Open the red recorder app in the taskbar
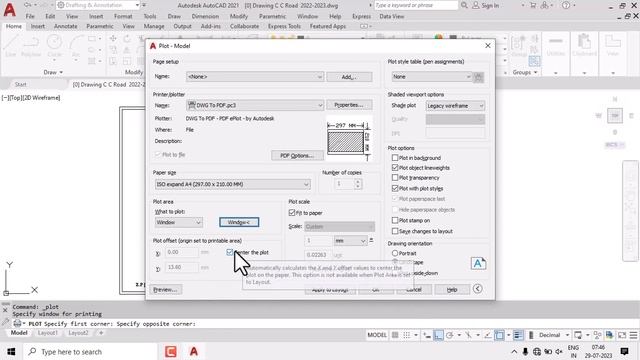The image size is (640, 360). tap(171, 351)
